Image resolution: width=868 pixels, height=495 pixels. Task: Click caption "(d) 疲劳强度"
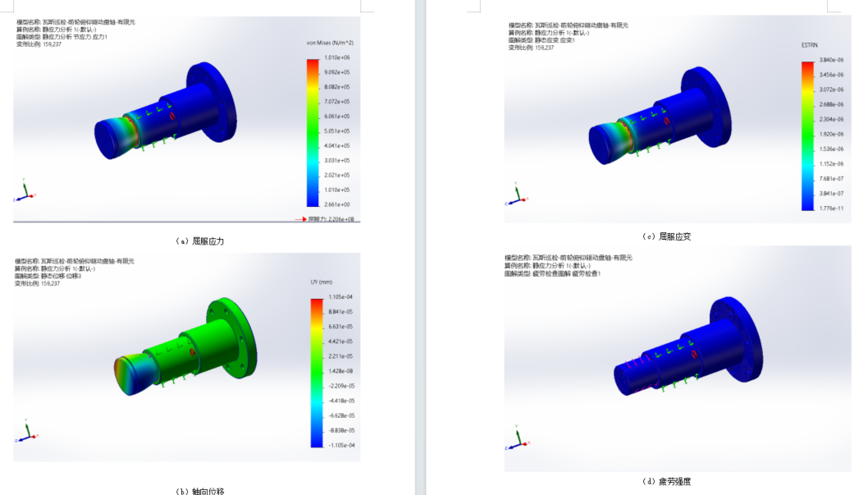[666, 481]
